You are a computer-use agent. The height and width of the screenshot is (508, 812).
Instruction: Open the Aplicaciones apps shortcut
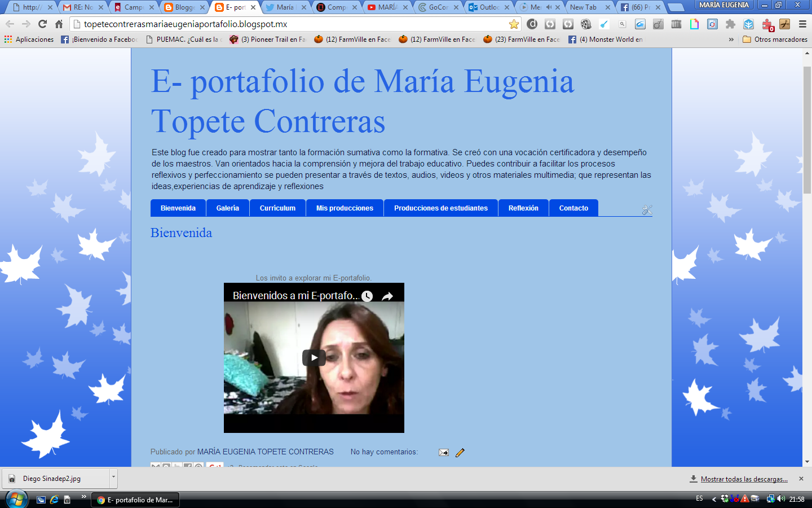(x=29, y=40)
